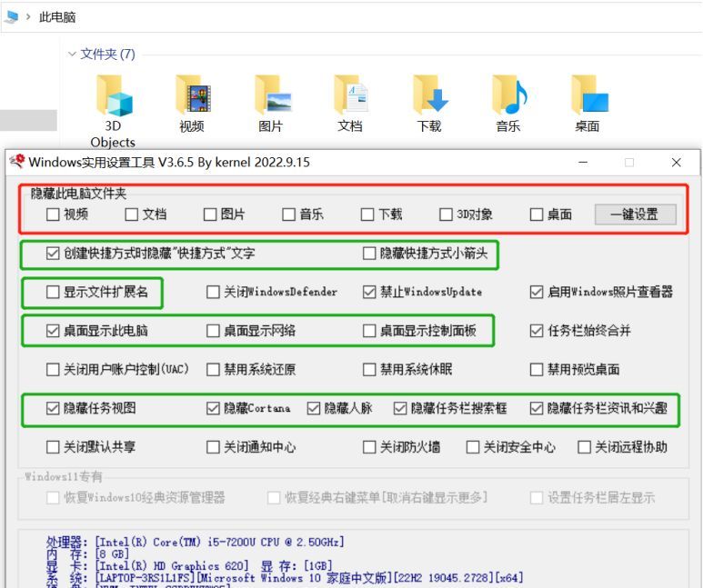The image size is (703, 588).
Task: Check the 音乐 hide-folder checkbox
Action: (x=288, y=214)
